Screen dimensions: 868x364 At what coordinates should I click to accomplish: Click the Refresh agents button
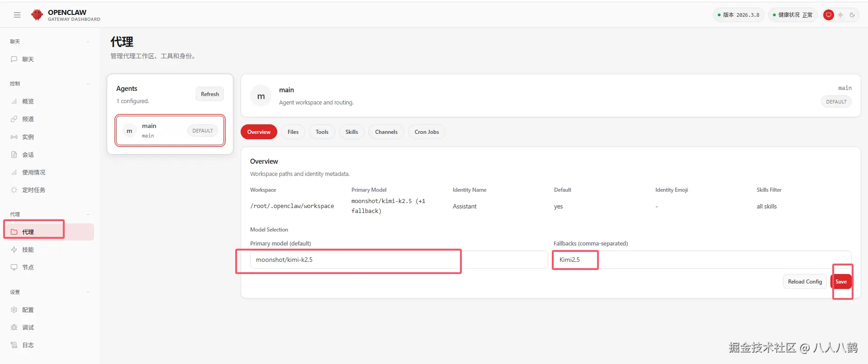tap(210, 94)
